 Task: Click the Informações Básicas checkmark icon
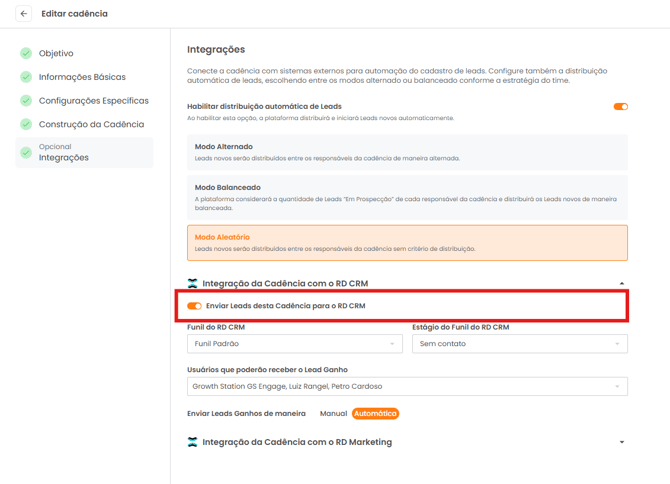[x=26, y=77]
